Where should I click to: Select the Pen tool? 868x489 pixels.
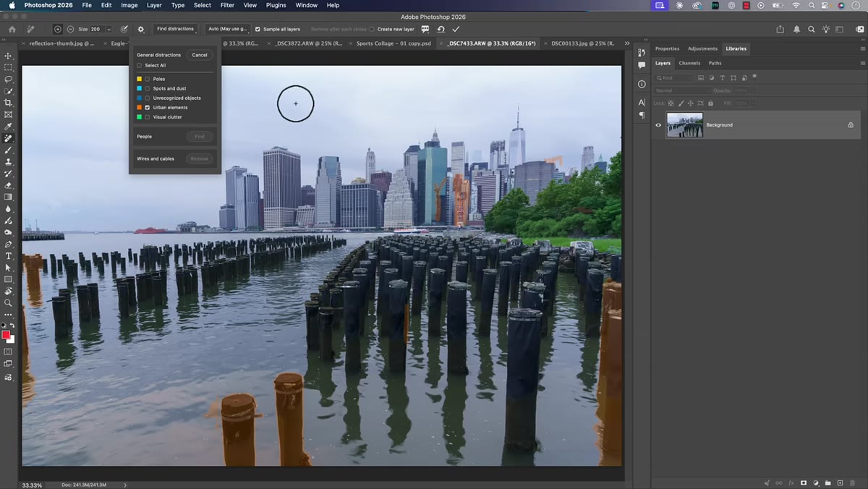[x=9, y=244]
